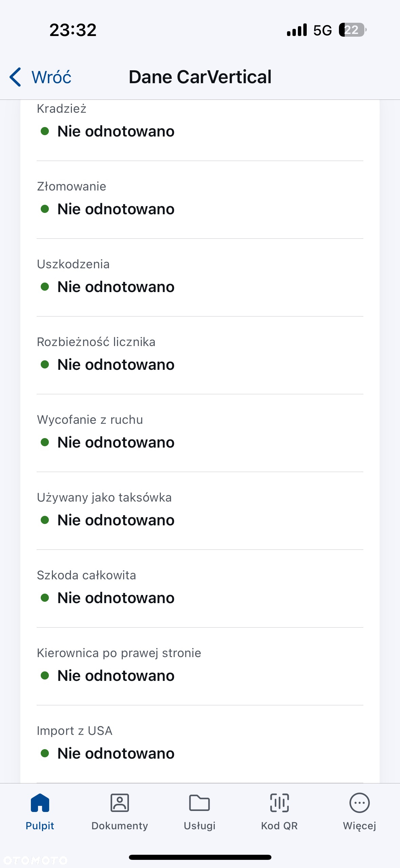Open the Dokumenty person card icon
This screenshot has height=868, width=400.
click(x=120, y=803)
